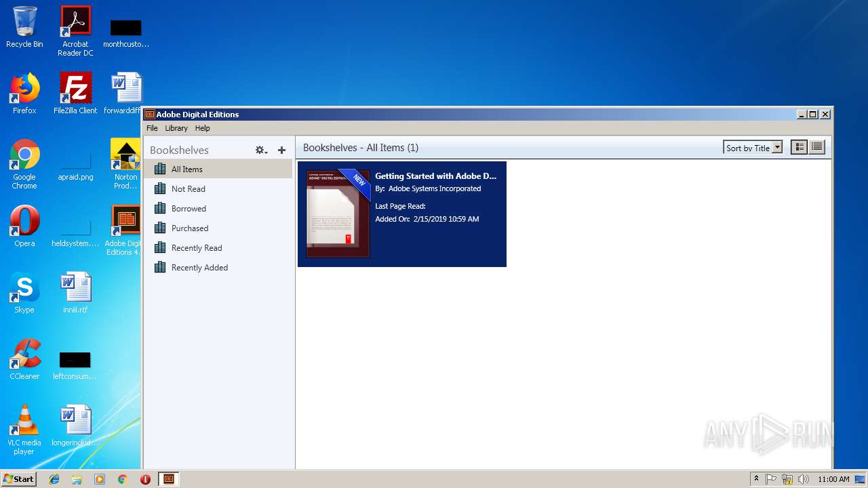Image resolution: width=868 pixels, height=488 pixels.
Task: Click the Added On date text
Action: (x=427, y=219)
